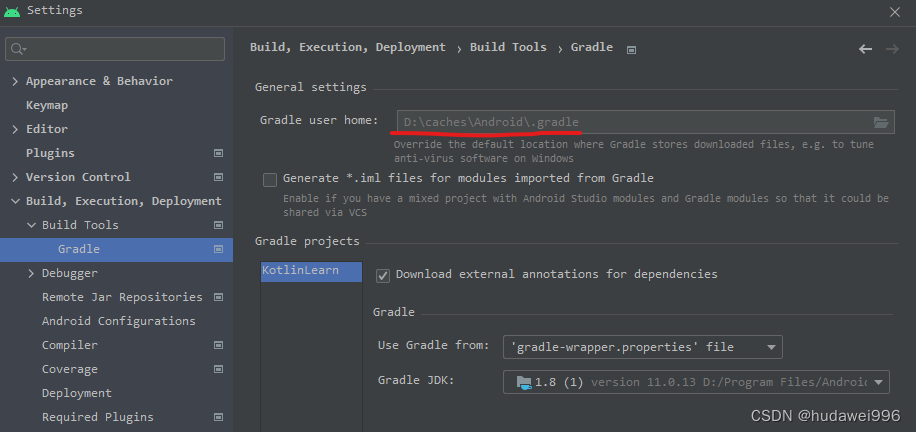The image size is (916, 432).
Task: Click Build Tools breadcrumb link
Action: [508, 47]
